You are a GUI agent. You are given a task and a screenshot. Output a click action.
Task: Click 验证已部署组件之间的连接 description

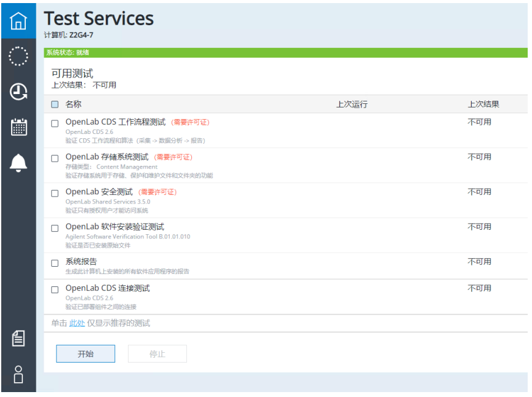point(101,307)
